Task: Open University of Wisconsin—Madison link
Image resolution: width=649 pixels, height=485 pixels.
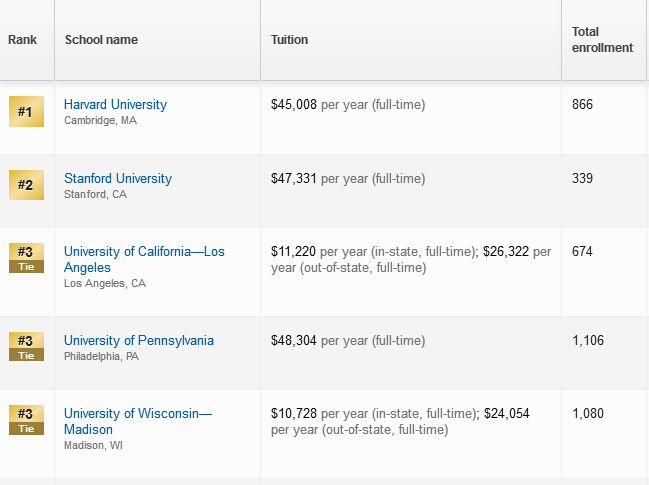Action: (x=138, y=421)
